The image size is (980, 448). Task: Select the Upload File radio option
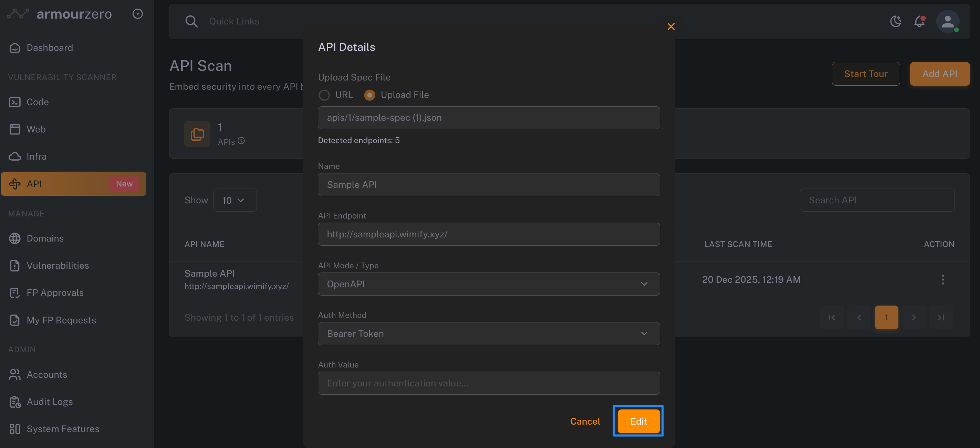369,95
